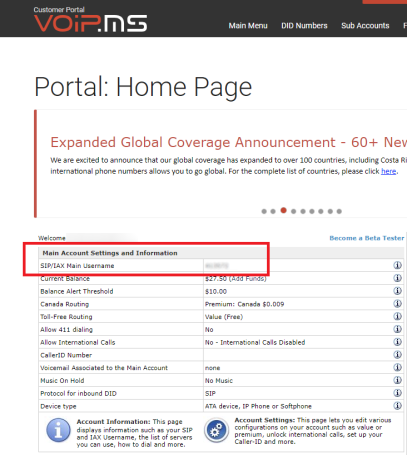
Task: Click the 'Portal: Home Page' heading
Action: tap(143, 87)
